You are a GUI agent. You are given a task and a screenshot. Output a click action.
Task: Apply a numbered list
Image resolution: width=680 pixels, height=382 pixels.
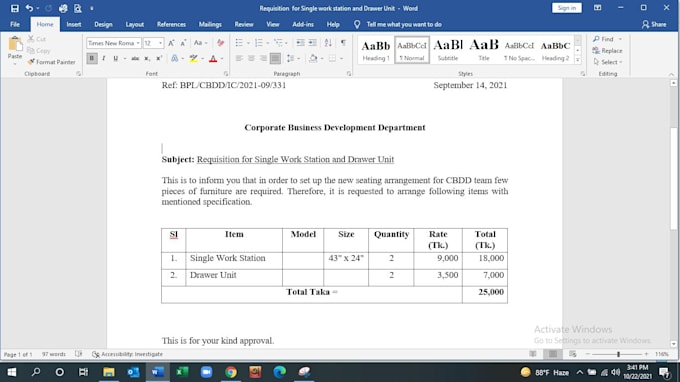pos(258,42)
